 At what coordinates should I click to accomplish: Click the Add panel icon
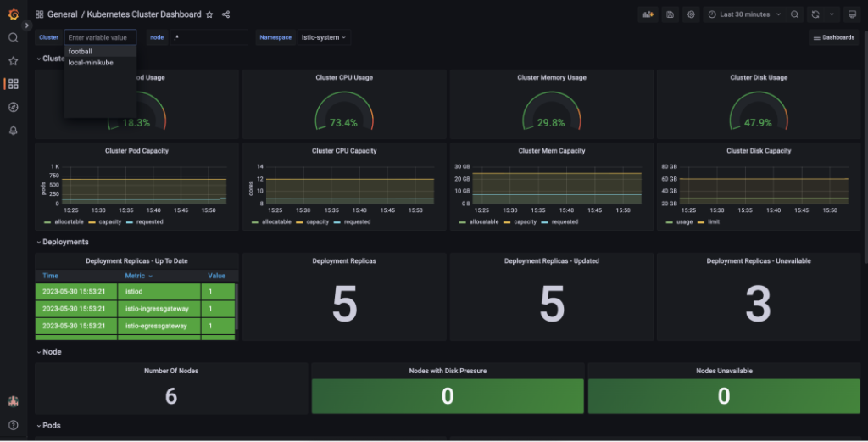tap(648, 14)
